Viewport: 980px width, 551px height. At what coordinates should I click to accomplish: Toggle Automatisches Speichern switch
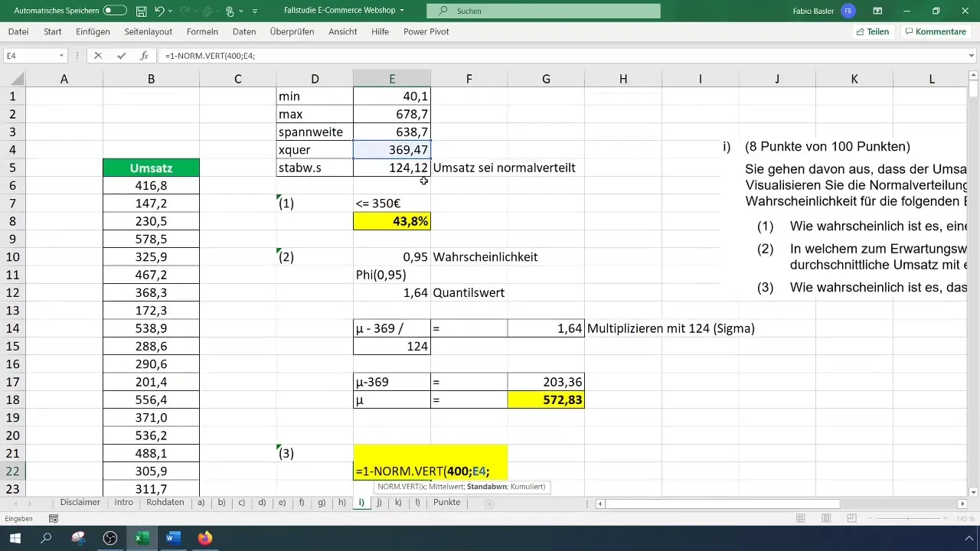point(115,11)
